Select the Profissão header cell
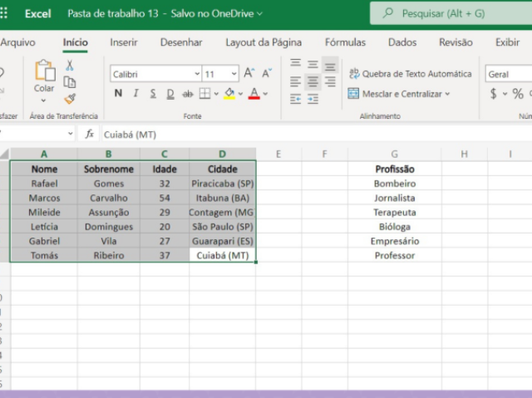The height and width of the screenshot is (398, 532). (x=395, y=170)
